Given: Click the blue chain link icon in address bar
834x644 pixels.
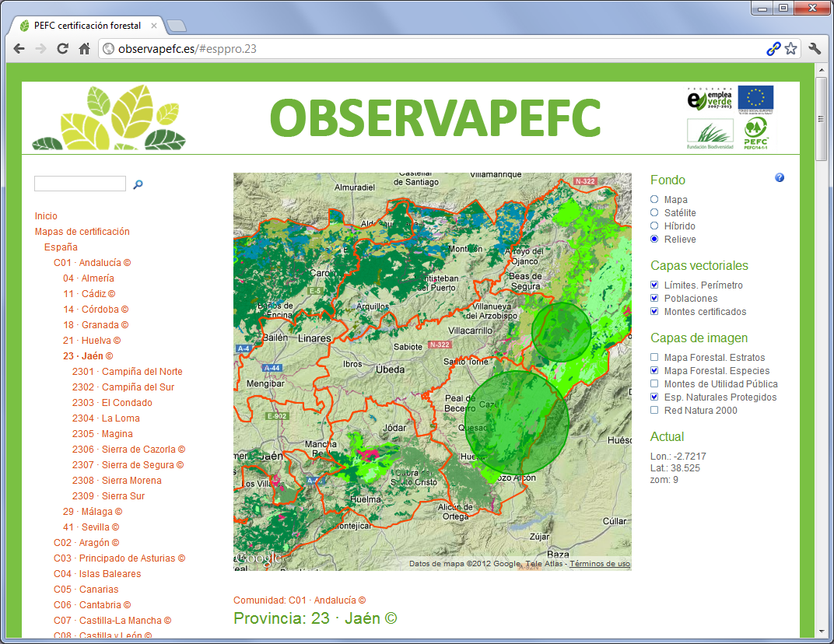Looking at the screenshot, I should [x=773, y=49].
